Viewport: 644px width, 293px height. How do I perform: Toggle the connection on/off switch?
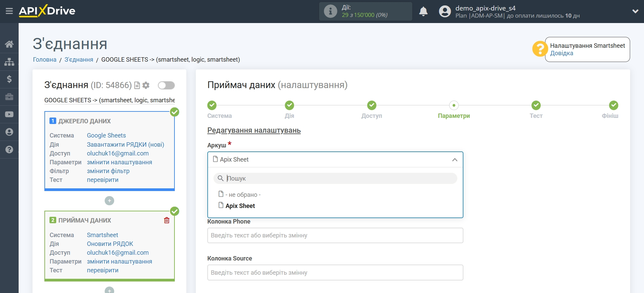[166, 85]
